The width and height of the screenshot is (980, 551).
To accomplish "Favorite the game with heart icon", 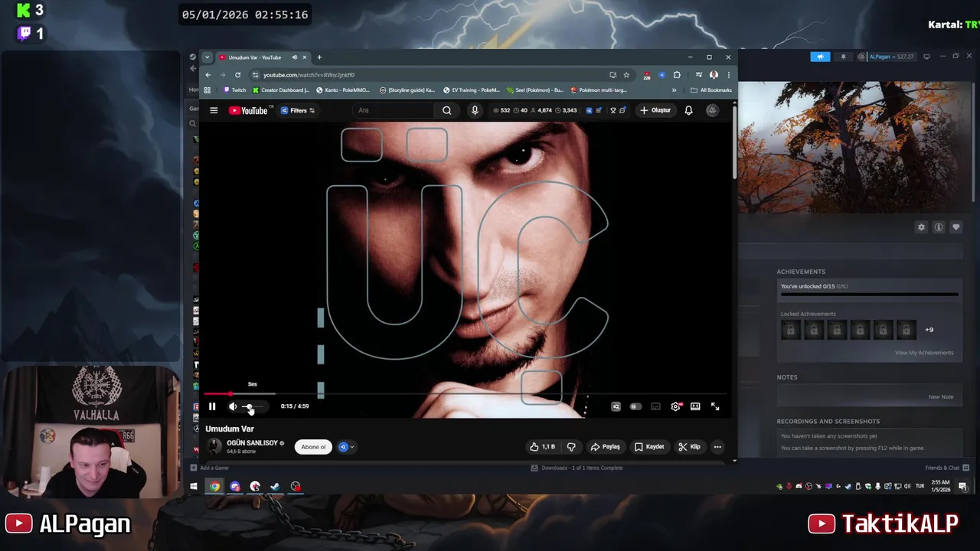I will [955, 227].
